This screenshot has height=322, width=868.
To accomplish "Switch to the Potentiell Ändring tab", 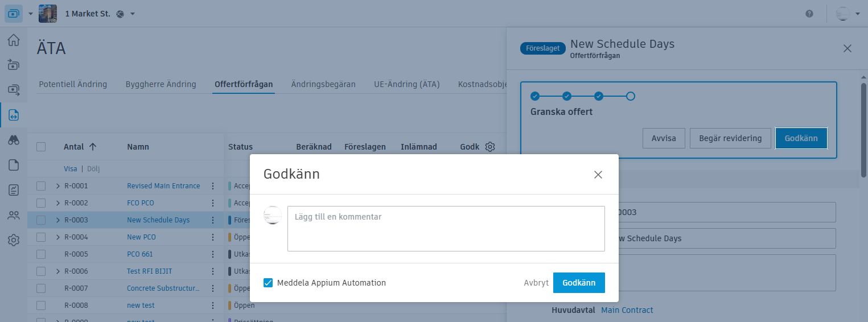I will (x=73, y=84).
